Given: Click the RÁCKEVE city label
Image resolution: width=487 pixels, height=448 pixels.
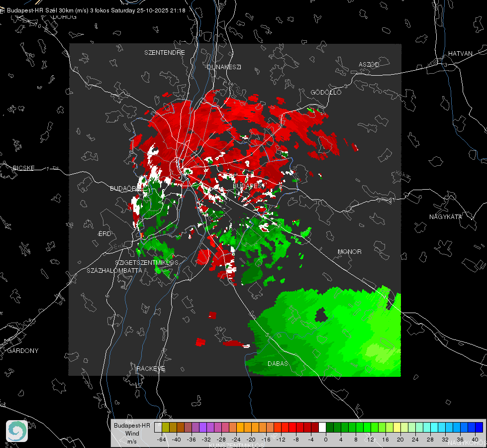Looking at the screenshot, I should point(151,368).
